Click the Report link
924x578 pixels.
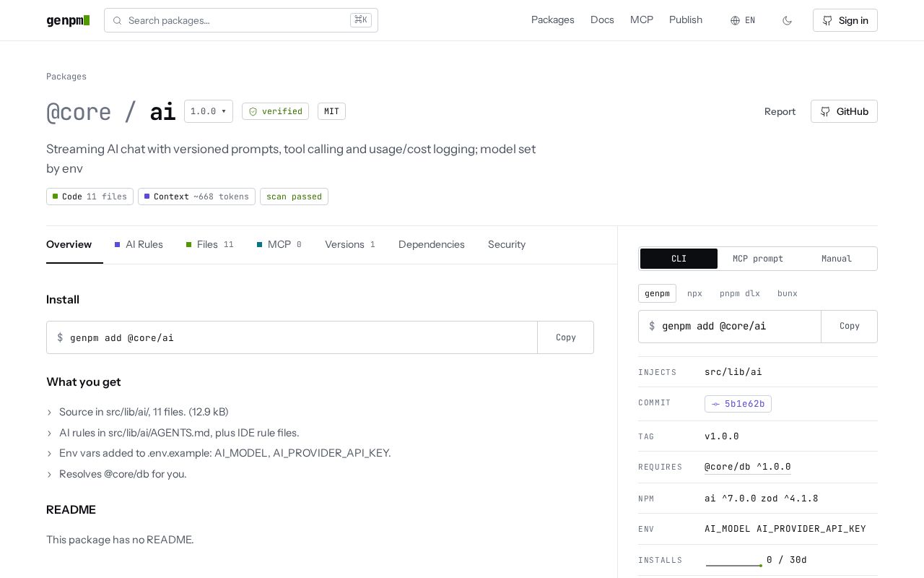[780, 111]
